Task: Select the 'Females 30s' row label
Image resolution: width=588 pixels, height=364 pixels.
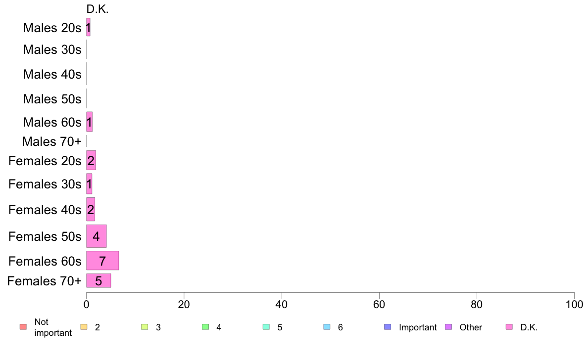Action: (45, 184)
